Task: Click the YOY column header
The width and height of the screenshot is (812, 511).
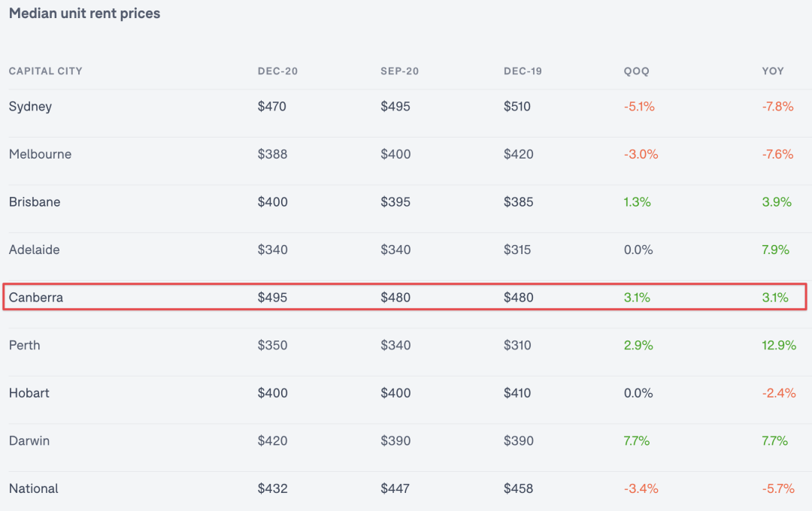Action: (x=773, y=71)
